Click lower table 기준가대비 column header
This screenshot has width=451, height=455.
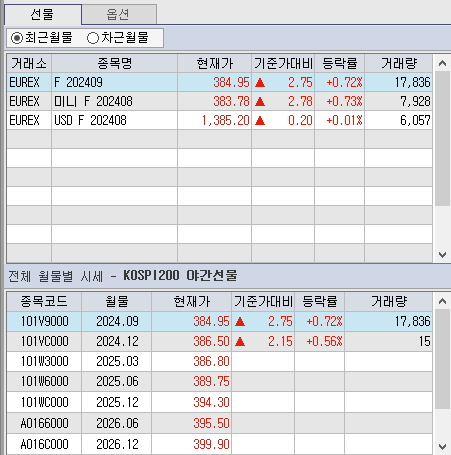263,301
